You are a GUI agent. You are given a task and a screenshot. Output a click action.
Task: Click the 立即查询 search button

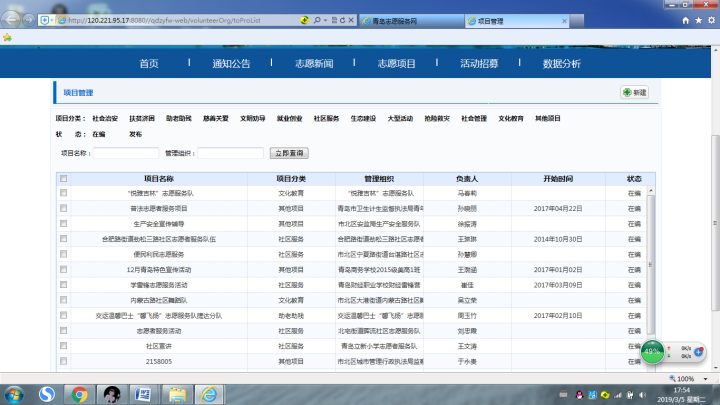[x=290, y=153]
